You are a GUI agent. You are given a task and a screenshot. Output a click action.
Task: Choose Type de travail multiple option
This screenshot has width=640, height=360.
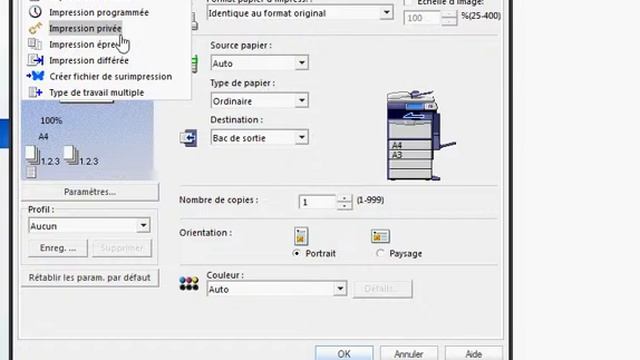97,92
